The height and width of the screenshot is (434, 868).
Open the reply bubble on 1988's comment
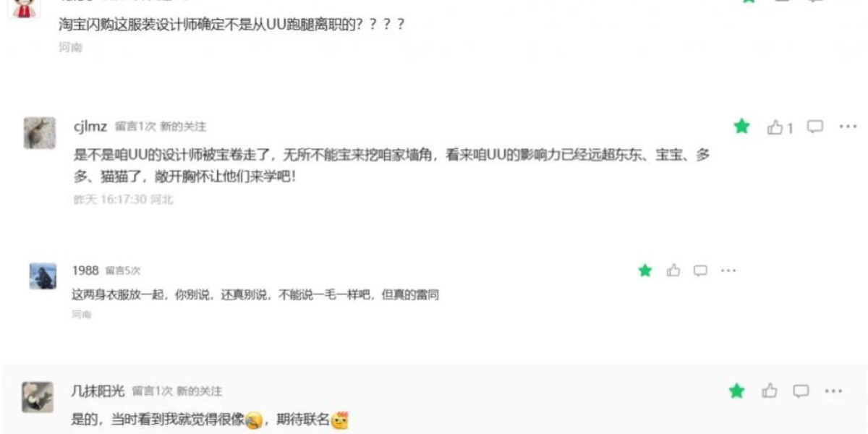(x=700, y=271)
